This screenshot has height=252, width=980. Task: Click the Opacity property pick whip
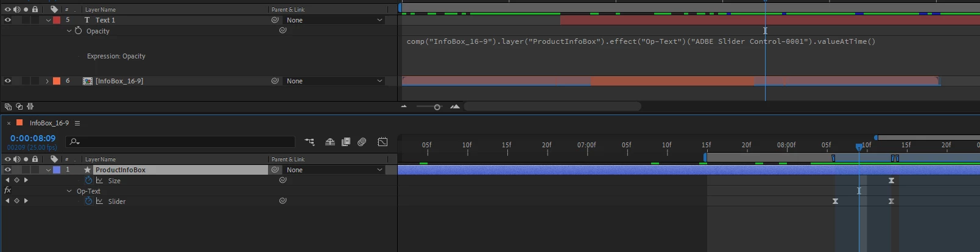click(x=283, y=30)
